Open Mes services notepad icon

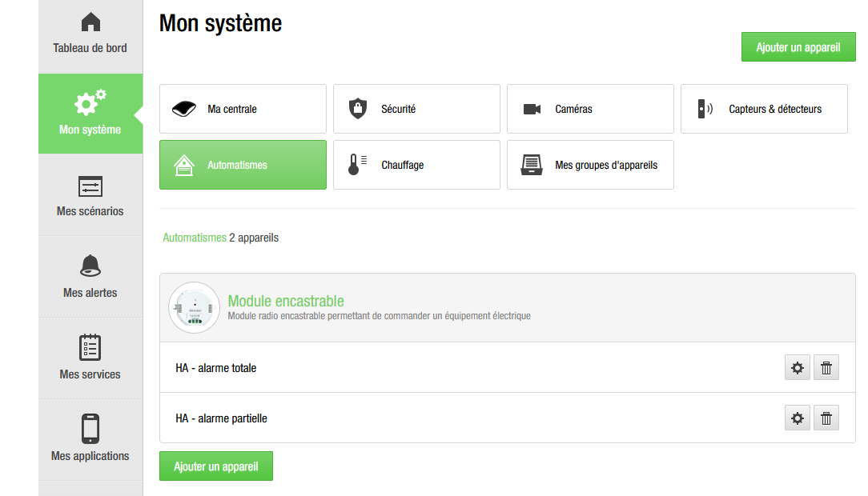pos(90,347)
